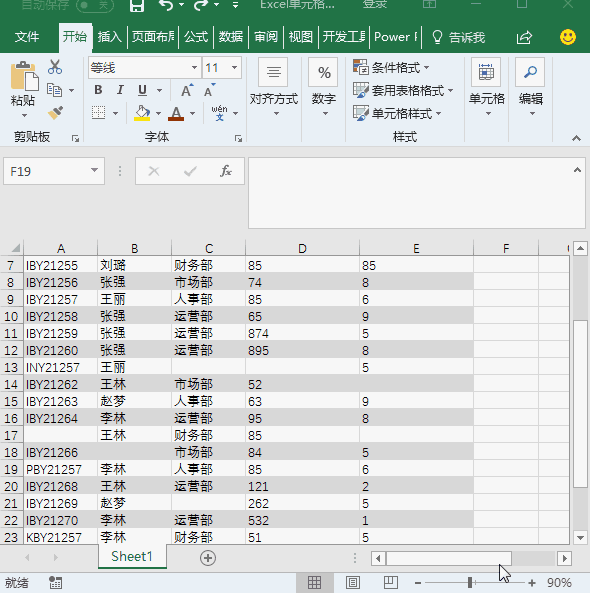The height and width of the screenshot is (593, 590).
Task: Click the Copy icon
Action: [x=54, y=90]
